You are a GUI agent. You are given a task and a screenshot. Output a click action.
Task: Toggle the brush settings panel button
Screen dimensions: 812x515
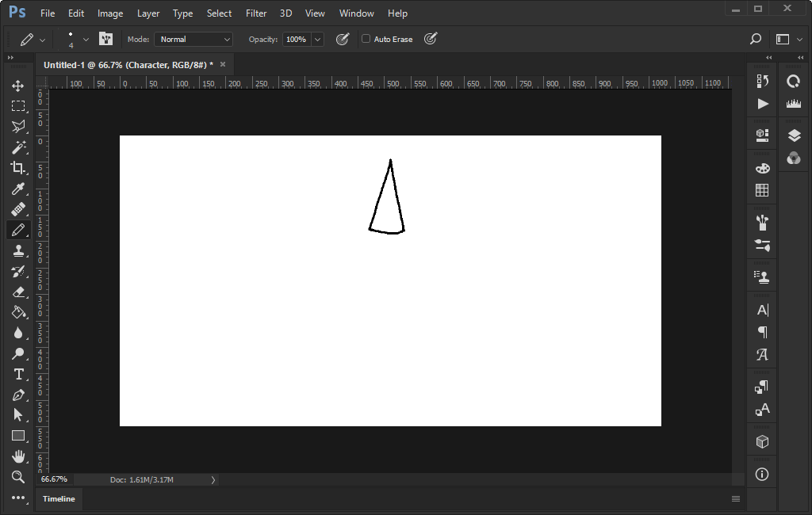[105, 39]
